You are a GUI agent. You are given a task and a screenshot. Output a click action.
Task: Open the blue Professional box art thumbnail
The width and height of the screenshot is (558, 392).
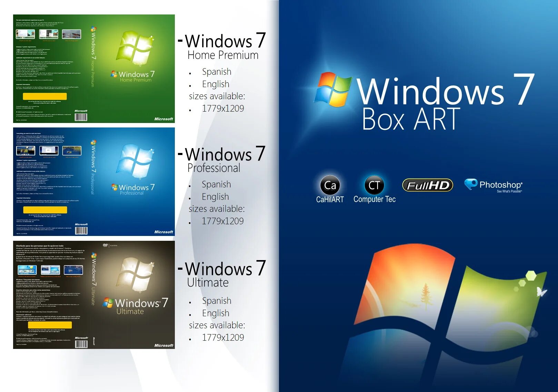94,182
